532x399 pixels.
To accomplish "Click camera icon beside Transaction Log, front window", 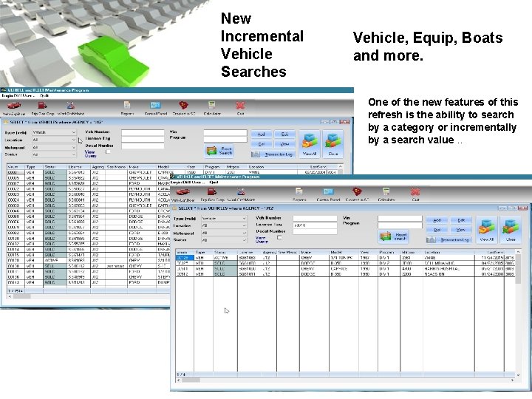I will tap(431, 240).
